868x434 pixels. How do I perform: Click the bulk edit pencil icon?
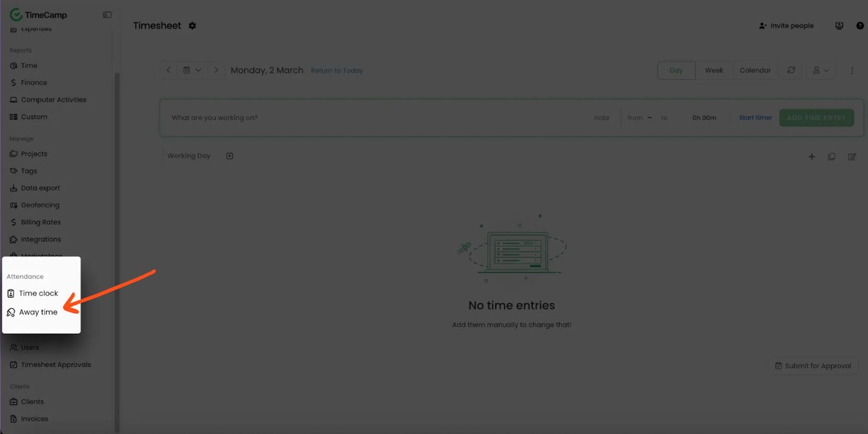852,157
